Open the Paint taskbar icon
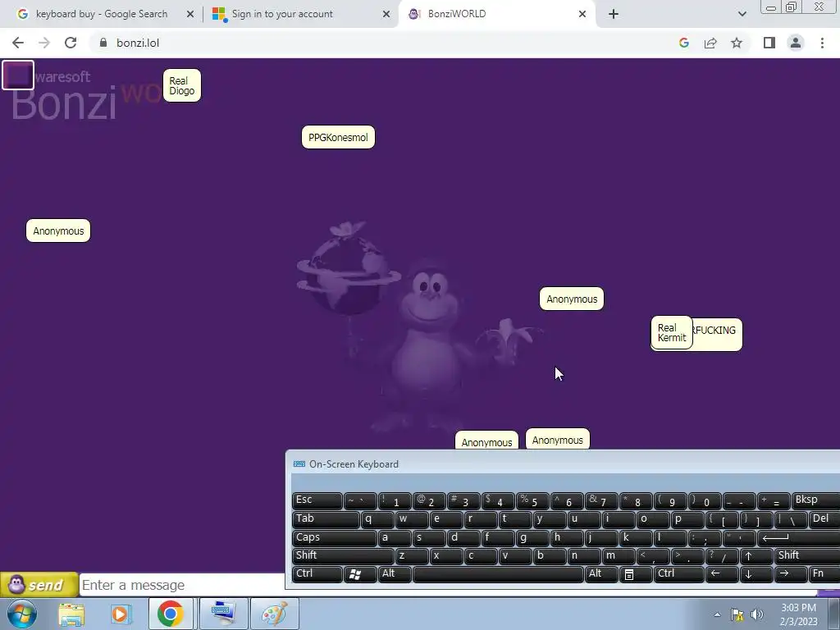Screen dimensions: 840x630 (274, 614)
